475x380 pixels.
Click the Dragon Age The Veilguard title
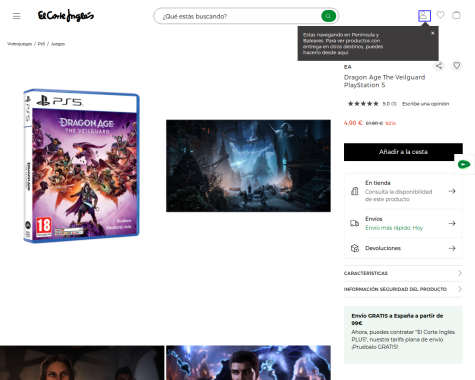pyautogui.click(x=384, y=81)
